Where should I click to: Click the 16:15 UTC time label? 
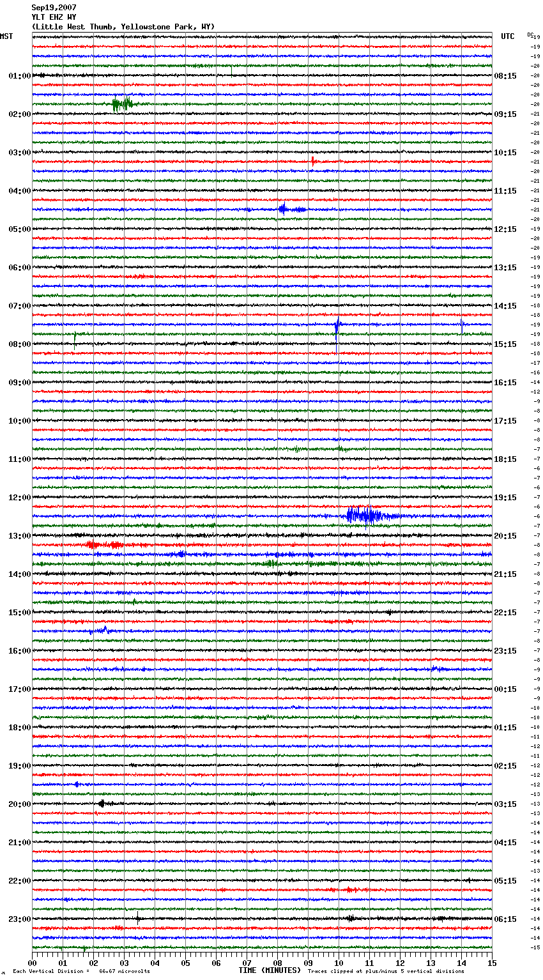pos(505,383)
